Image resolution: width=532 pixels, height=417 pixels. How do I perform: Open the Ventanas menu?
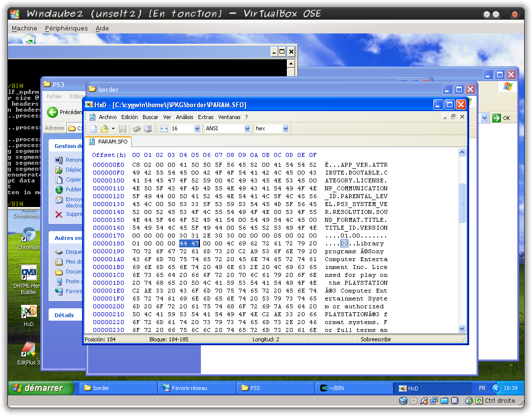click(x=229, y=117)
